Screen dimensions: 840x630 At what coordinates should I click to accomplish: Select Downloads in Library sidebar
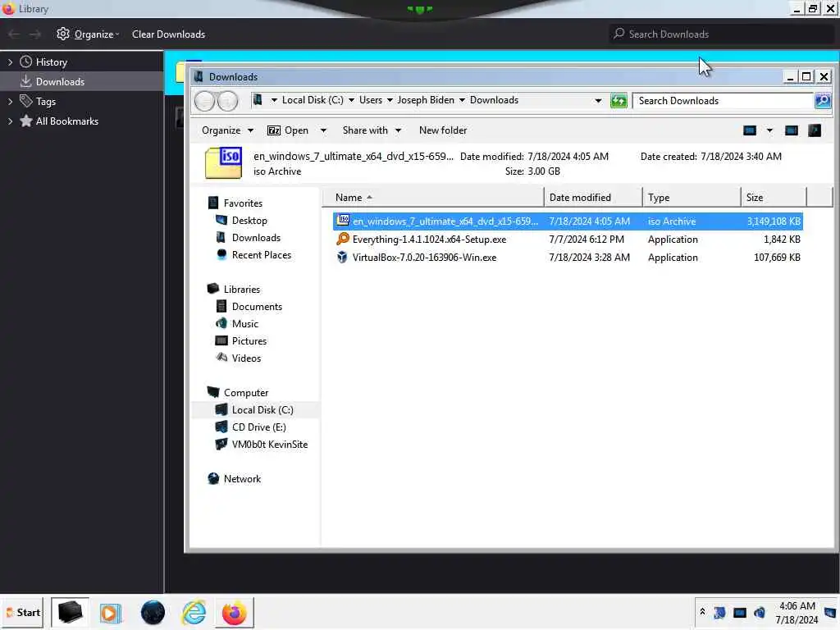click(x=81, y=81)
